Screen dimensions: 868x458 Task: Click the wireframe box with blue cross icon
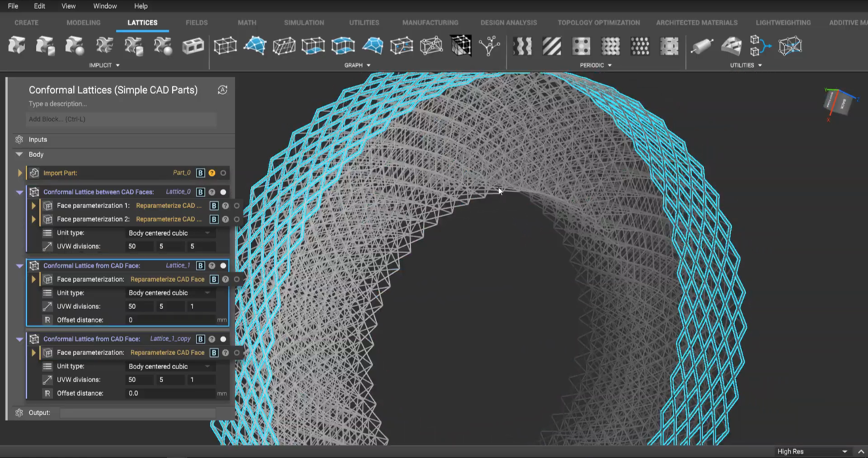(x=790, y=46)
